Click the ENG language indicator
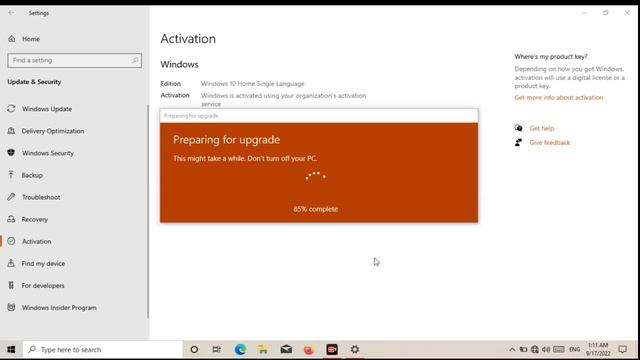Image resolution: width=640 pixels, height=360 pixels. [574, 350]
